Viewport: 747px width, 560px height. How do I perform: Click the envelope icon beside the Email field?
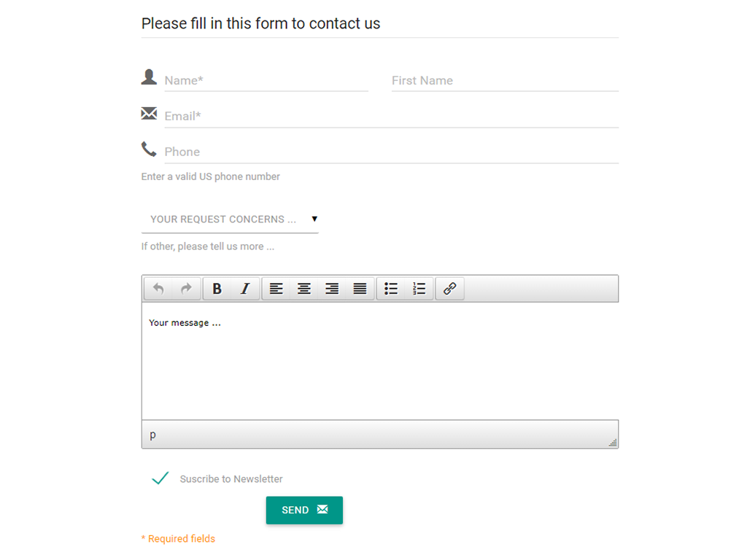click(149, 113)
